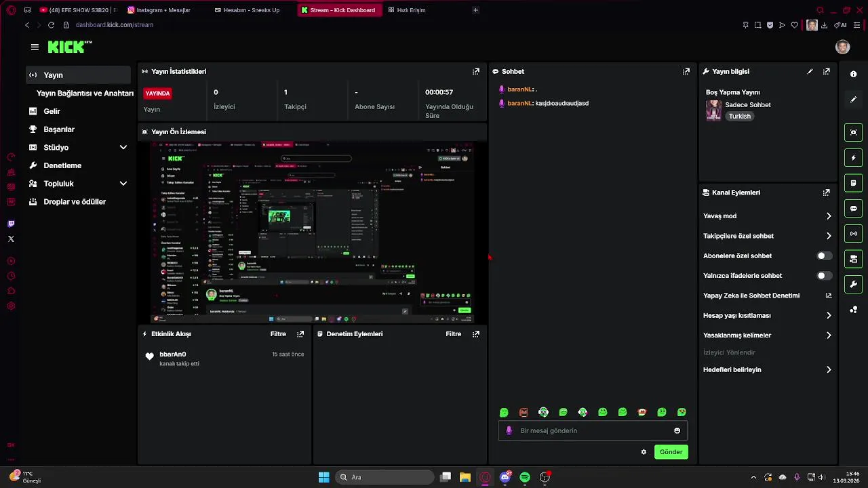868x488 pixels.
Task: Focus the Bir mesaj gönderin input
Action: pyautogui.click(x=593, y=430)
